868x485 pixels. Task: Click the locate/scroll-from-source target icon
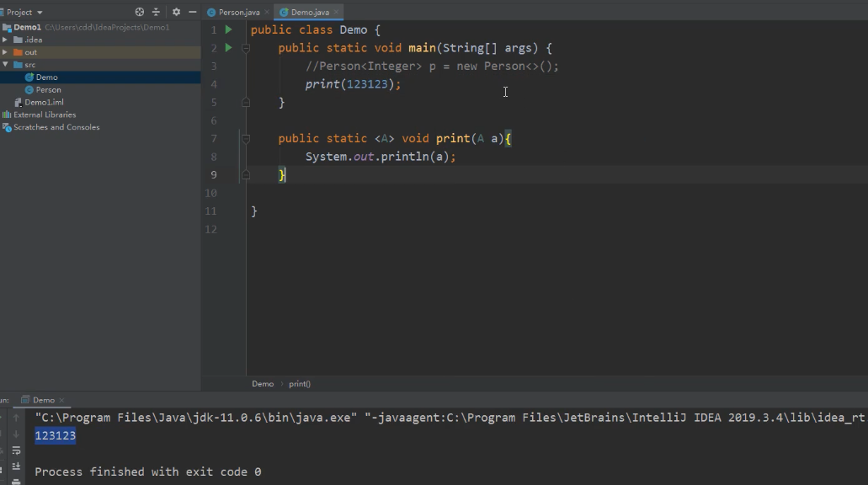pyautogui.click(x=140, y=12)
